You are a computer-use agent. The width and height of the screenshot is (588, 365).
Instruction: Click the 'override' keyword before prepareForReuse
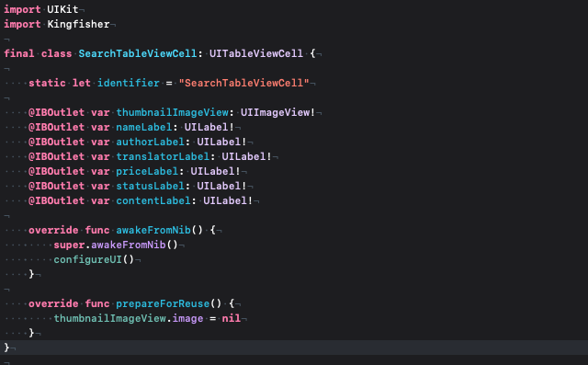(x=53, y=303)
